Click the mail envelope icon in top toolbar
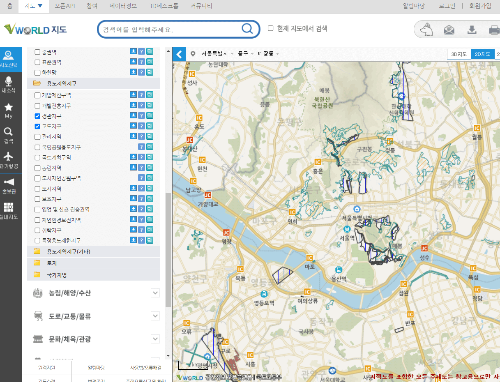Screen dimensions: 500x382 pyautogui.click(x=449, y=30)
